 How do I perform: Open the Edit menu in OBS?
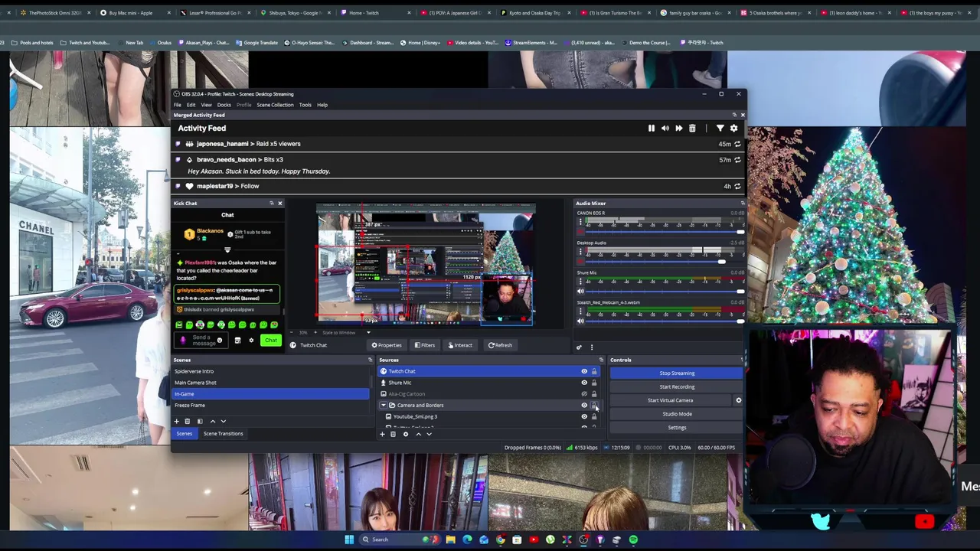coord(191,105)
